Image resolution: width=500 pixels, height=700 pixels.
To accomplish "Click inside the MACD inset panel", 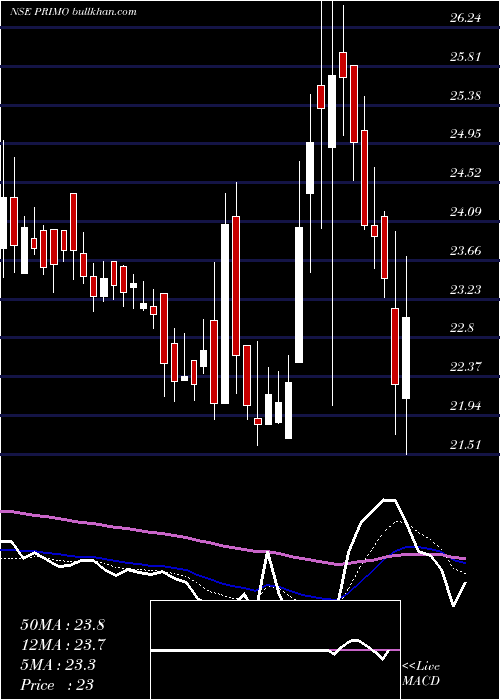I will [x=275, y=650].
